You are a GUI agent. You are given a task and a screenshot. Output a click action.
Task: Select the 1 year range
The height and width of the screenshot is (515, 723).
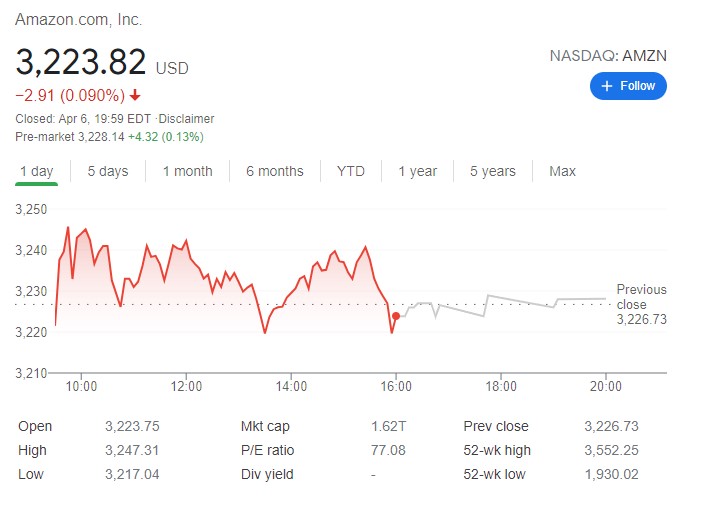(417, 171)
